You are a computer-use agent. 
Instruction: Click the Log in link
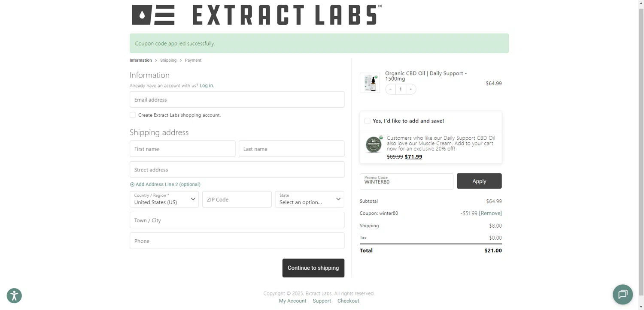207,86
